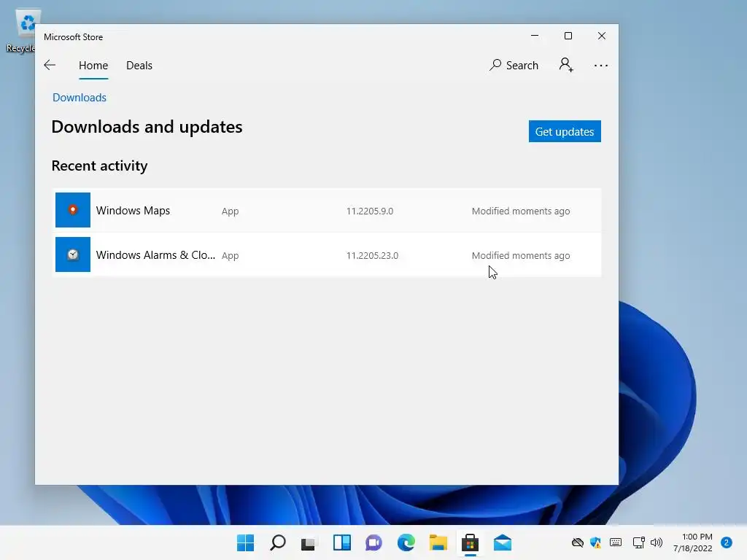Switch to the Deals tab
The width and height of the screenshot is (747, 560).
point(139,65)
